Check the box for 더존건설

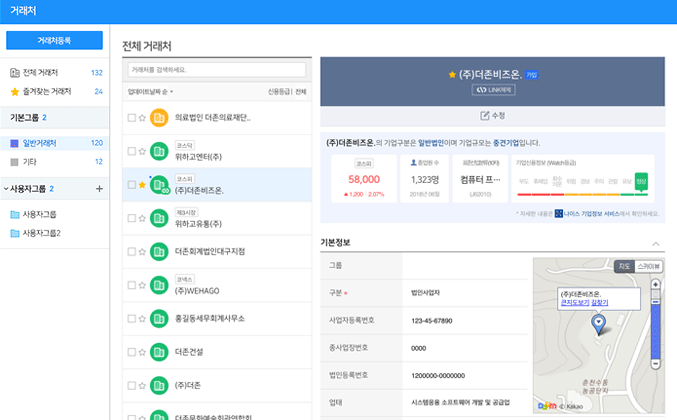coord(132,352)
